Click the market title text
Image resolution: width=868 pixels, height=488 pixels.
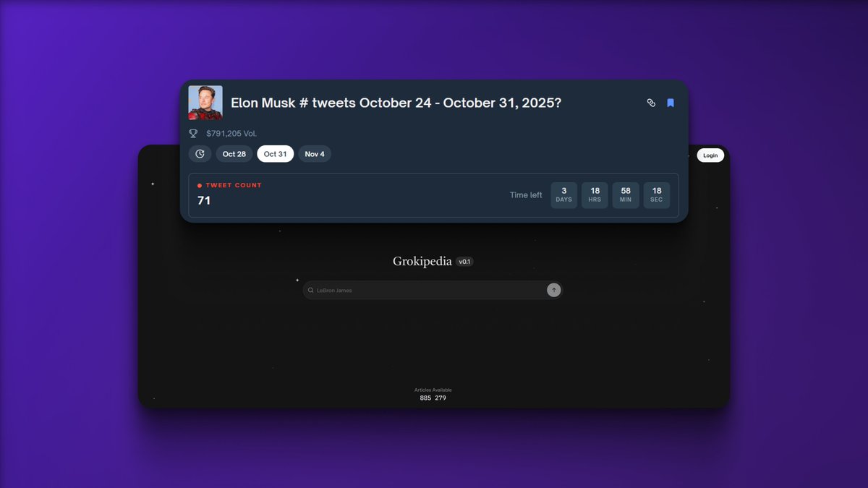click(x=396, y=103)
